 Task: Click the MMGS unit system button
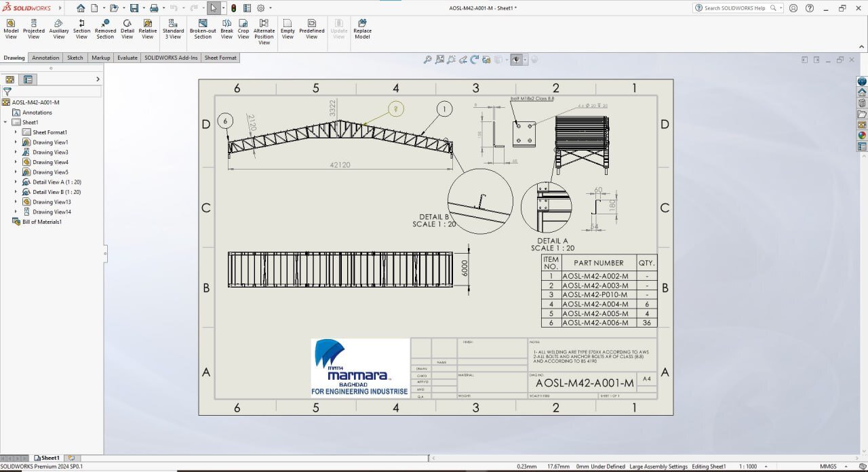click(x=828, y=467)
